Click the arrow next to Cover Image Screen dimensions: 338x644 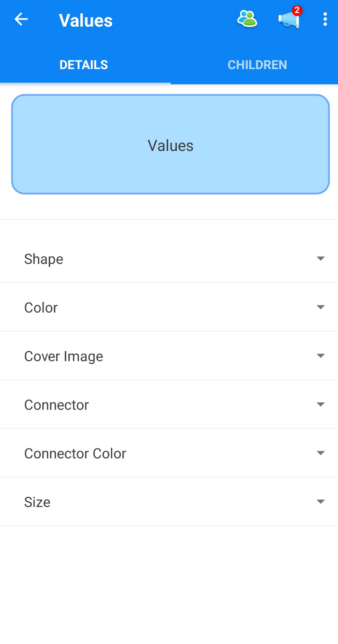click(x=320, y=356)
